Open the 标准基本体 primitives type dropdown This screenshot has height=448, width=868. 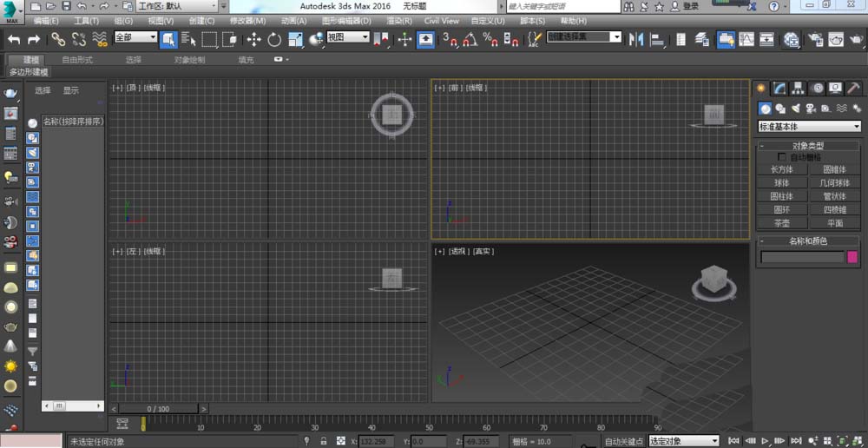pyautogui.click(x=809, y=127)
